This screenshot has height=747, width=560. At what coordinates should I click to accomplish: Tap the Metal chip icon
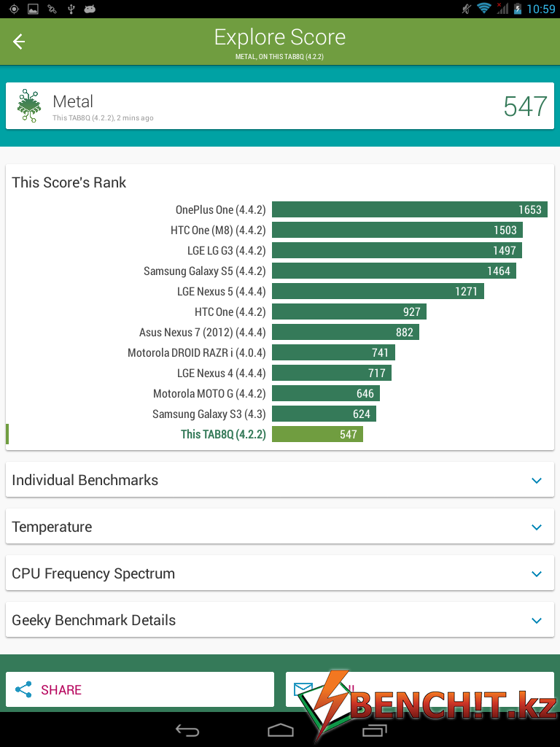point(29,105)
